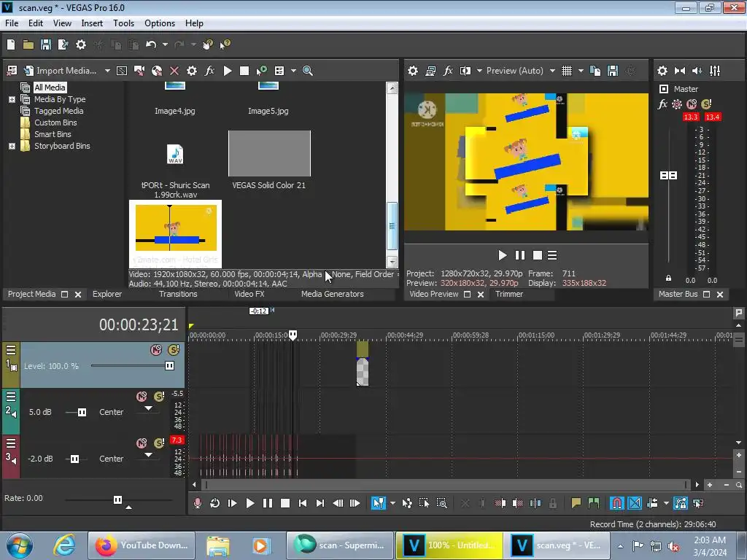Pause timeline playback in transport bar
This screenshot has width=747, height=560.
click(267, 503)
